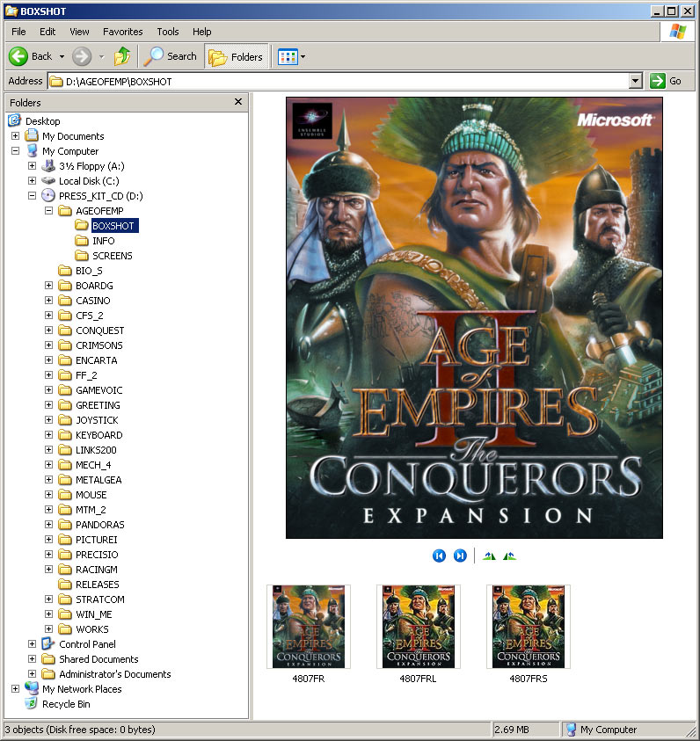
Task: Show next image in filmstrip
Action: [x=460, y=556]
